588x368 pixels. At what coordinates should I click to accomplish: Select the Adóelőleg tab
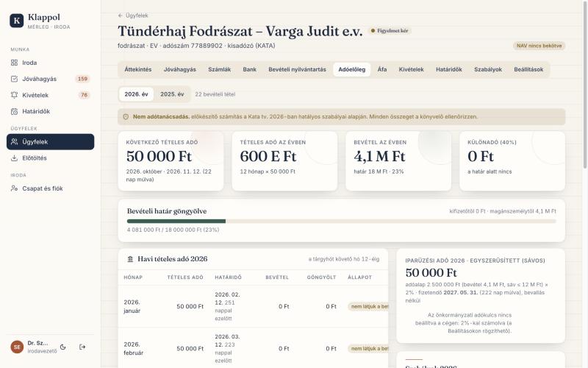[x=352, y=69]
